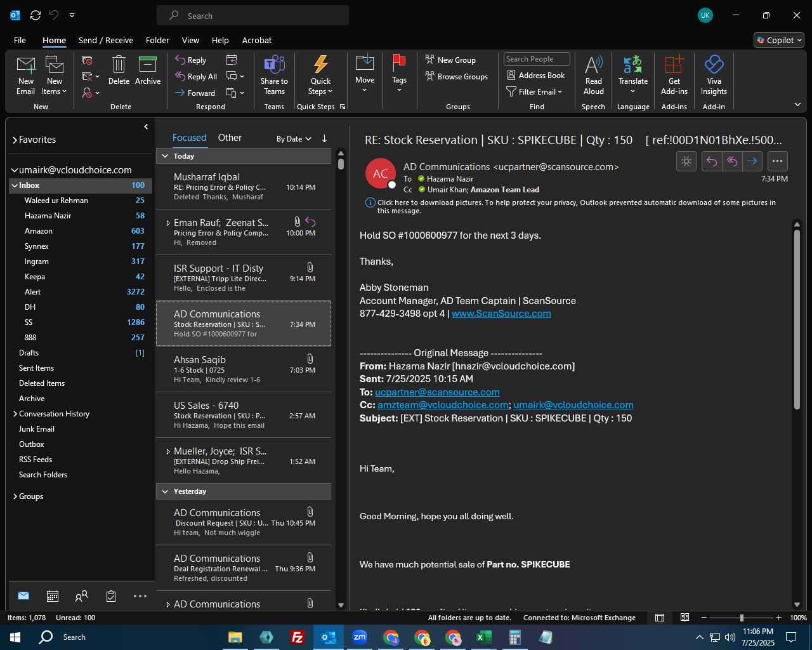Create a New Email
The width and height of the screenshot is (812, 650).
[25, 75]
